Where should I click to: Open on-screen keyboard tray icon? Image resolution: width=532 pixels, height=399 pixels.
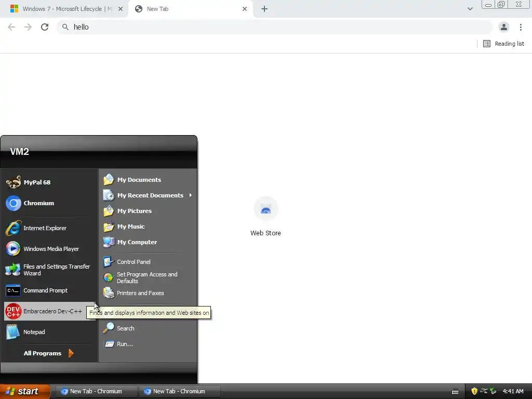coord(455,392)
